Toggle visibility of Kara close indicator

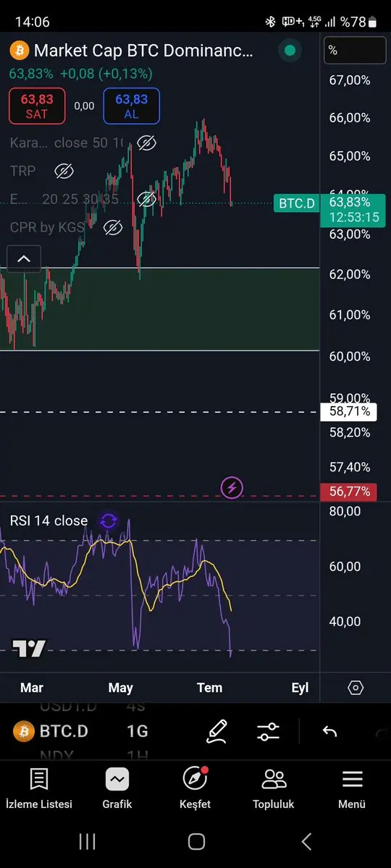[146, 143]
